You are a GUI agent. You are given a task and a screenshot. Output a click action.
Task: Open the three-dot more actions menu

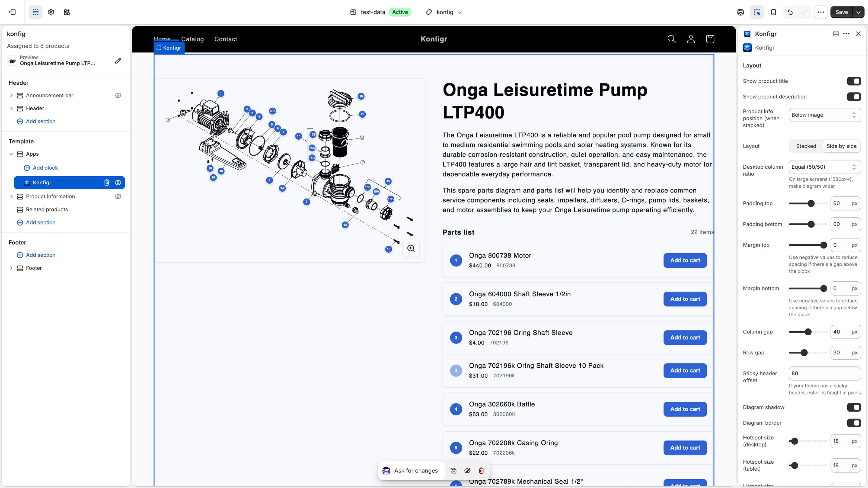(x=821, y=12)
